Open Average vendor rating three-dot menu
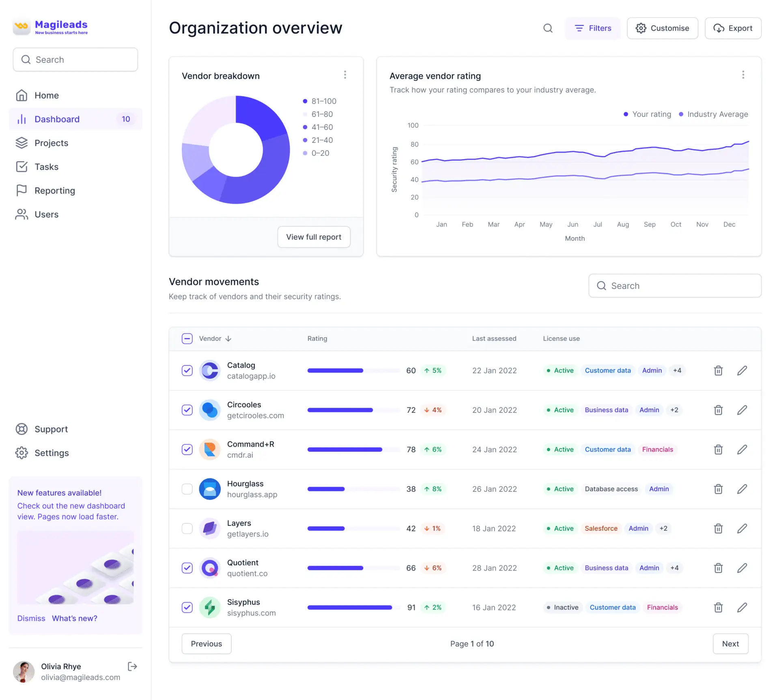The width and height of the screenshot is (779, 700). [x=743, y=75]
